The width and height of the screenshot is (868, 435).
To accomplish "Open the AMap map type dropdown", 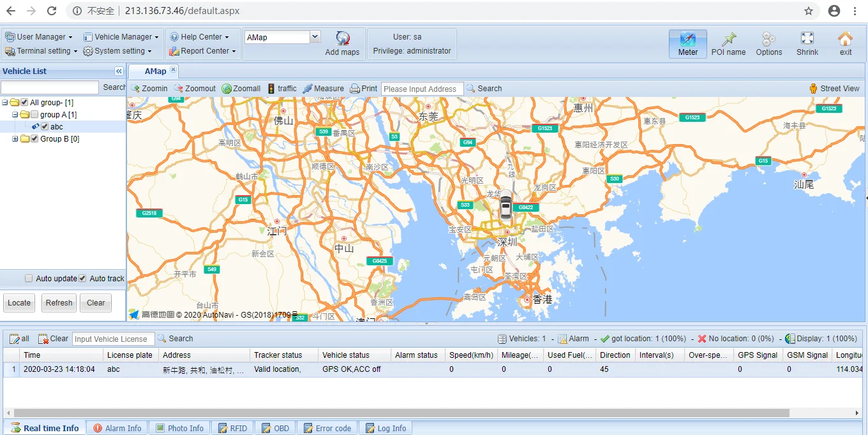I will pos(315,37).
